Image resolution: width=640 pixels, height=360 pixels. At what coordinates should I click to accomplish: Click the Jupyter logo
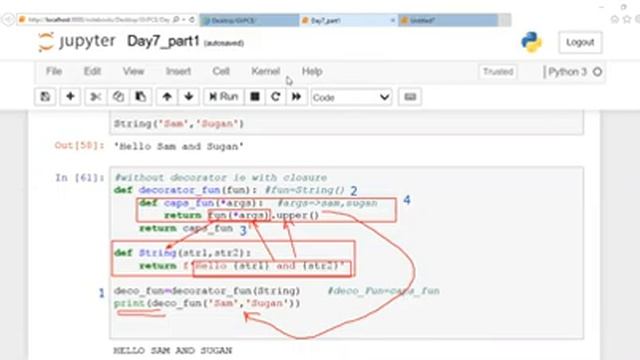point(77,42)
